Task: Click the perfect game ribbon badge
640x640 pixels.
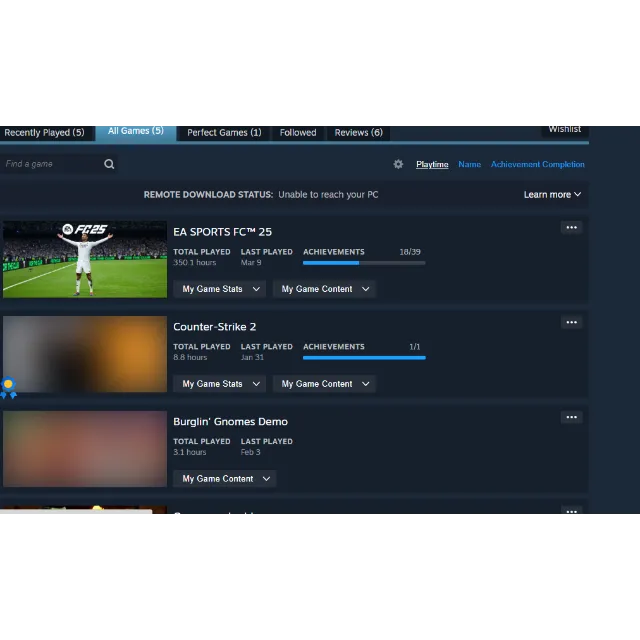Action: [x=8, y=388]
